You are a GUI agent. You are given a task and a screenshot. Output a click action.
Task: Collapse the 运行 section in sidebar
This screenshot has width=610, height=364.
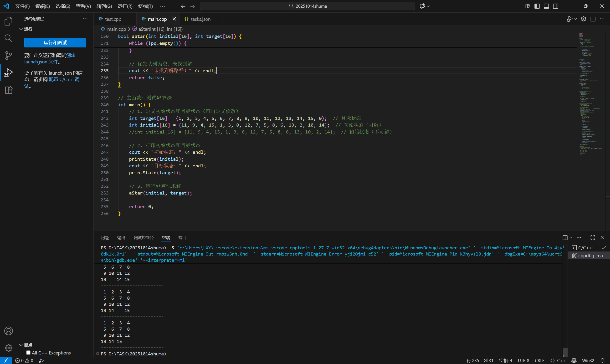(21, 29)
